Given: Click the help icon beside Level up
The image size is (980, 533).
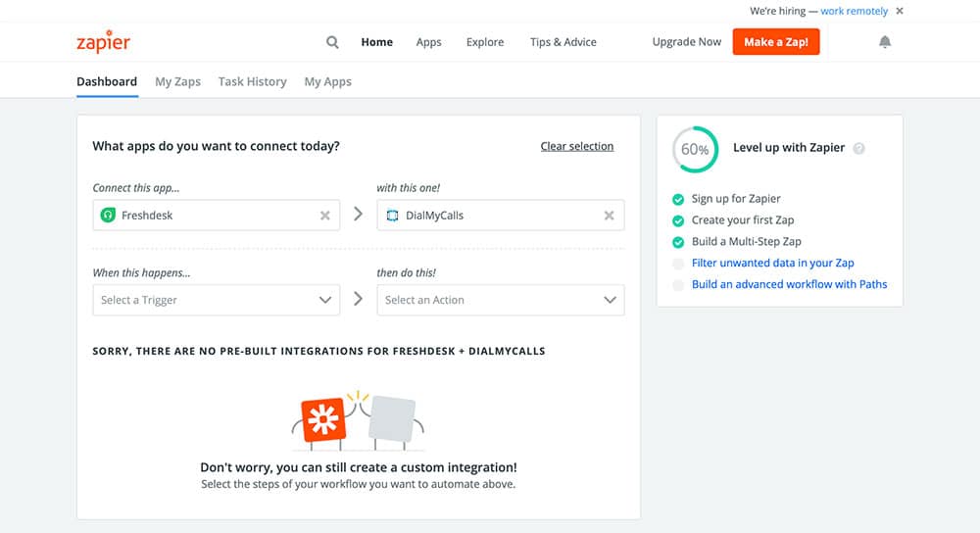Looking at the screenshot, I should point(859,149).
